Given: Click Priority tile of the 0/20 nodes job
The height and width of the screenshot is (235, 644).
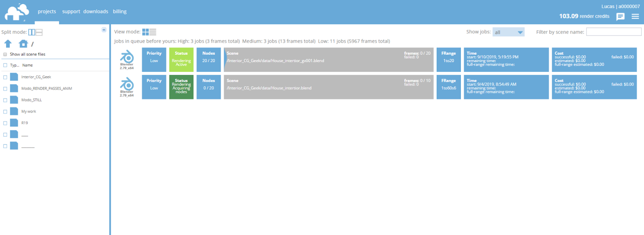Looking at the screenshot, I should 154,87.
